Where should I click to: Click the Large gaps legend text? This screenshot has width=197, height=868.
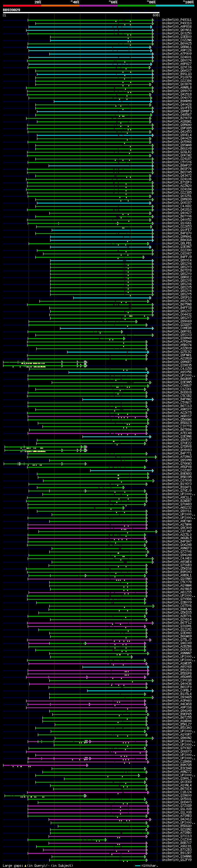(13, 866)
